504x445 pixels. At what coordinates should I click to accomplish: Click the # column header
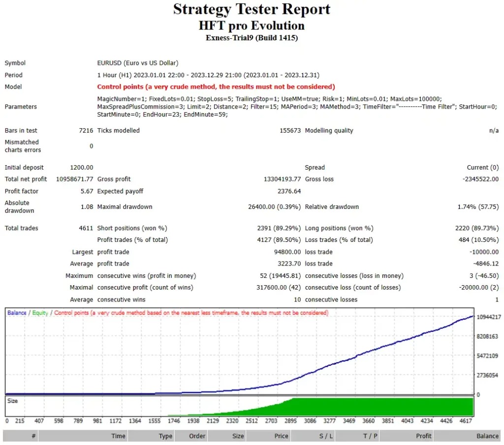[33, 436]
